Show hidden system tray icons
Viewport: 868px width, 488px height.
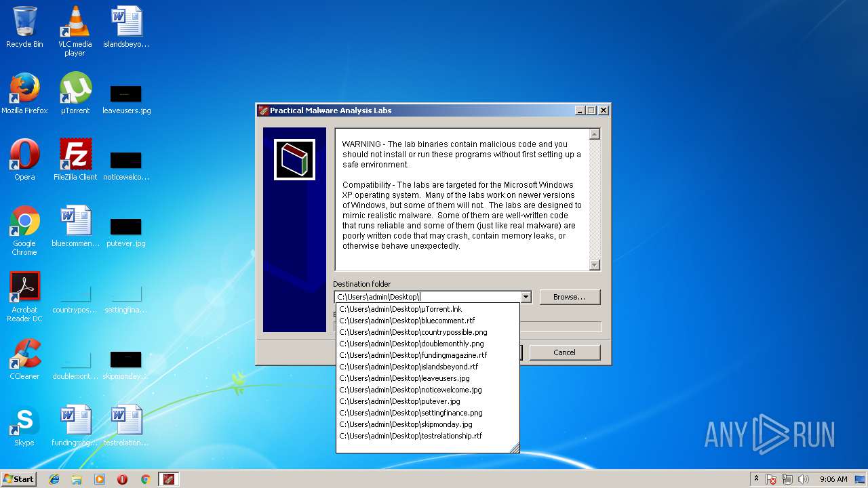coord(756,479)
